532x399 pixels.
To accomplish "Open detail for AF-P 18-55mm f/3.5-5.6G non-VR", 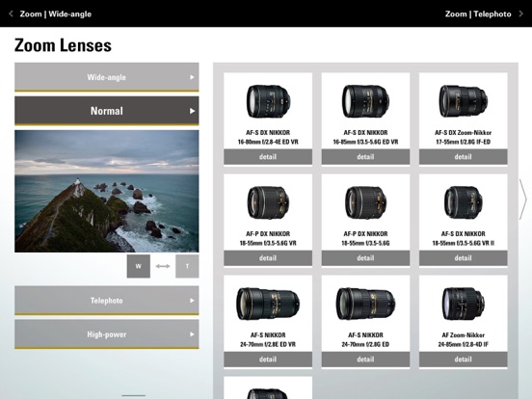I will (365, 258).
